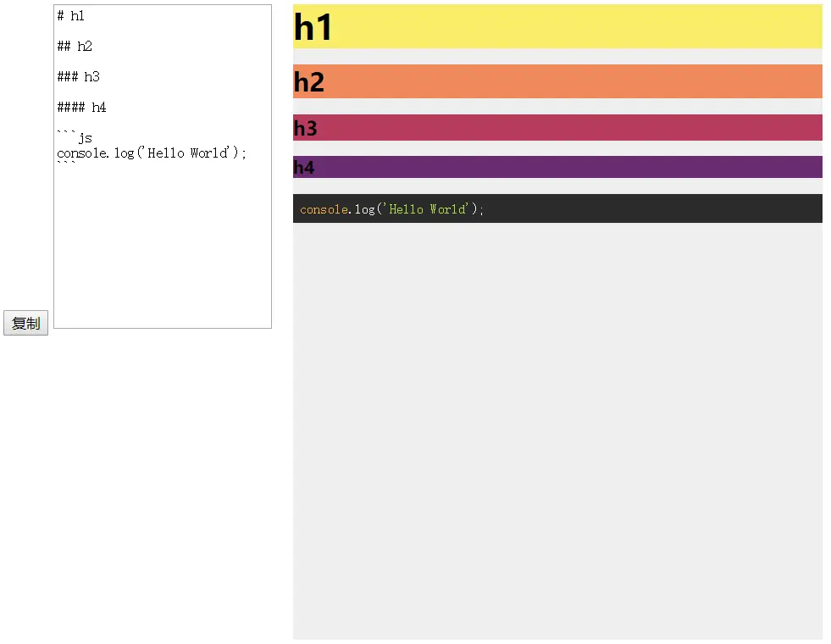Click the crimson h3 heading bar

tap(557, 128)
